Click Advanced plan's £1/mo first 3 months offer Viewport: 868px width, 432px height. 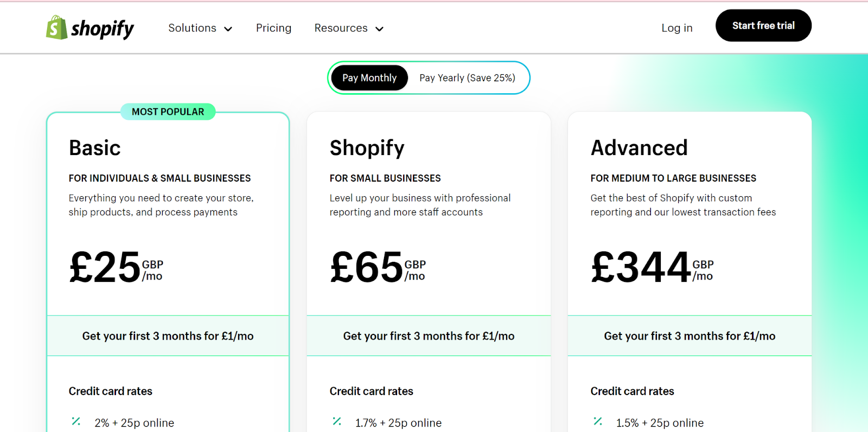pos(690,336)
